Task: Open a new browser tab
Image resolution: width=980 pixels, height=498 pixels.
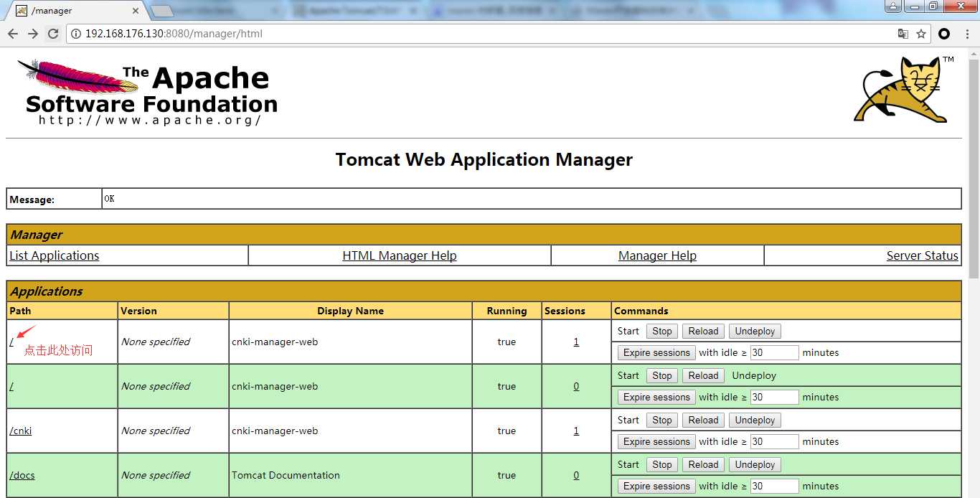Action: 162,11
